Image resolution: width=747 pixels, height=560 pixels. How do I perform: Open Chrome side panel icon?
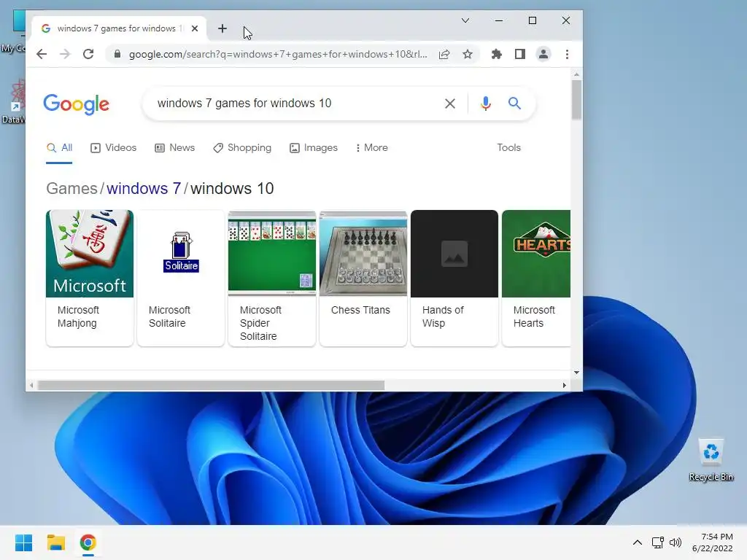pyautogui.click(x=519, y=54)
